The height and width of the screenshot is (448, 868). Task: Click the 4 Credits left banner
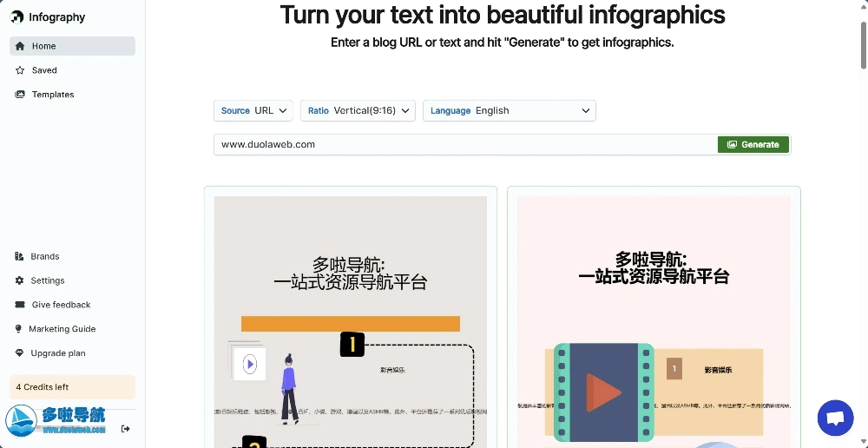point(72,387)
